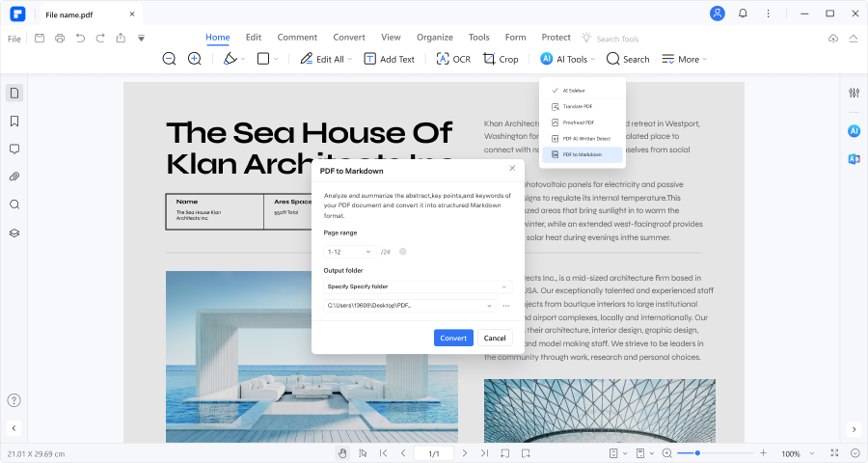Click the print icon
868x463 pixels.
[60, 39]
